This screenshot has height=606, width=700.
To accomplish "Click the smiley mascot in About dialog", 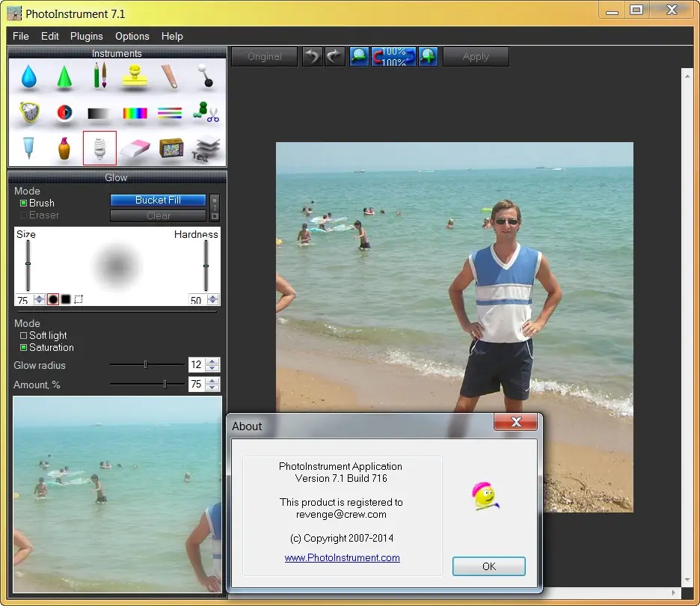I will coord(485,496).
